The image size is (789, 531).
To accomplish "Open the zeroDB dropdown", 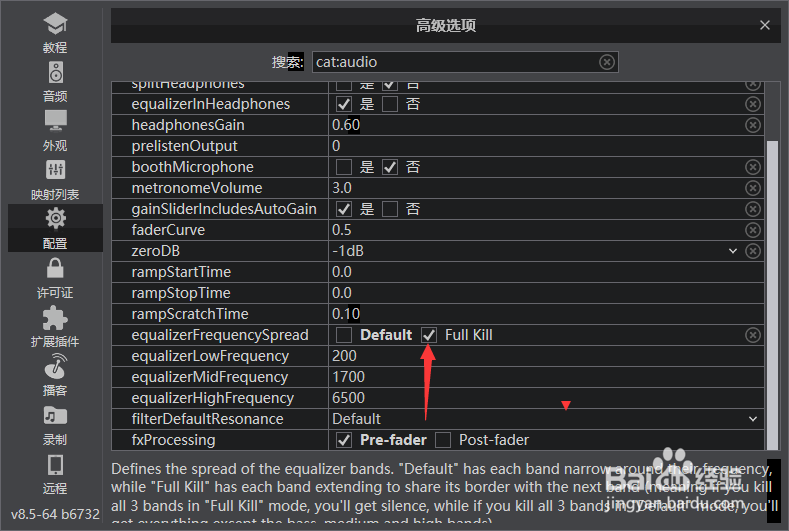I will [x=733, y=251].
